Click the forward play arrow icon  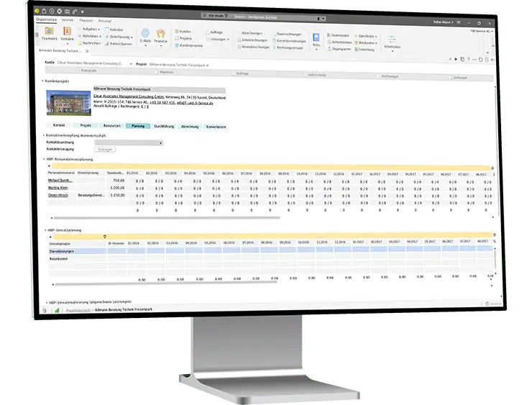[x=456, y=59]
